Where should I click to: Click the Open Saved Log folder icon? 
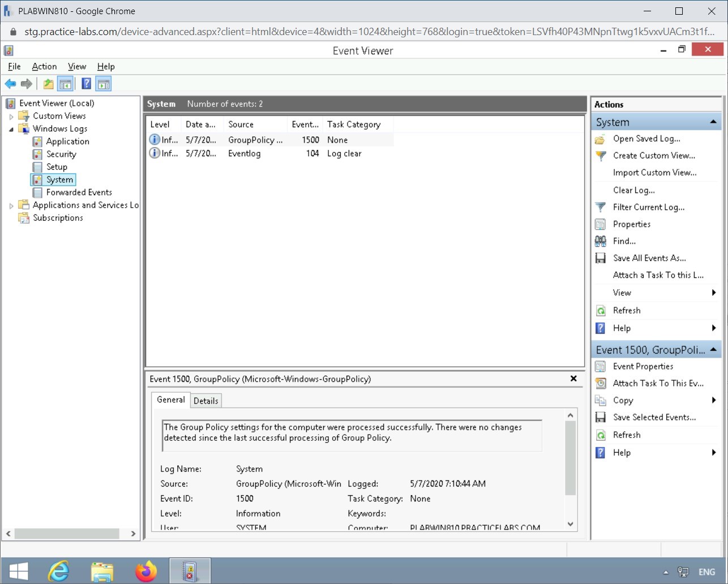600,139
